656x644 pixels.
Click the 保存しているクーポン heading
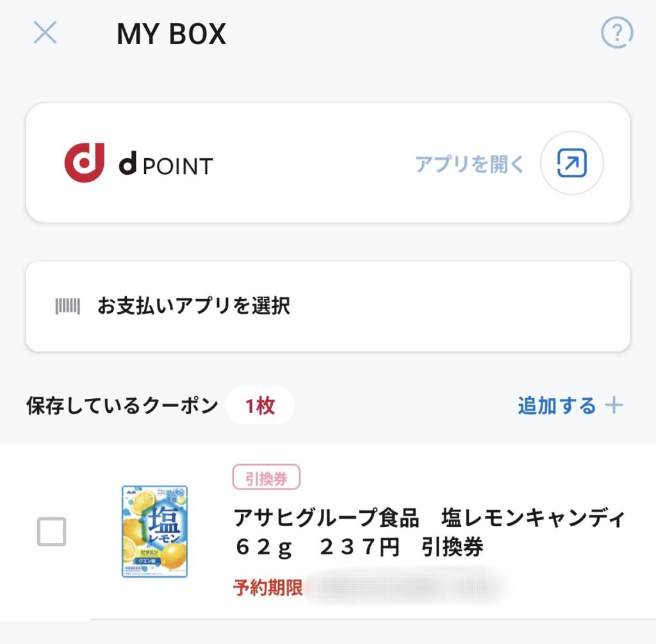tap(122, 406)
